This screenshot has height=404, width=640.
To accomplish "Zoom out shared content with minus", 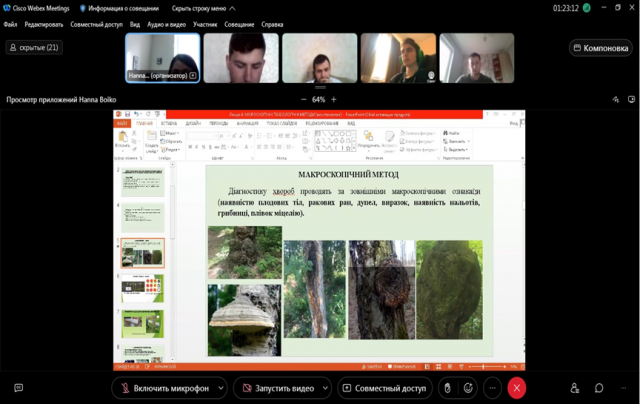I will pyautogui.click(x=304, y=99).
